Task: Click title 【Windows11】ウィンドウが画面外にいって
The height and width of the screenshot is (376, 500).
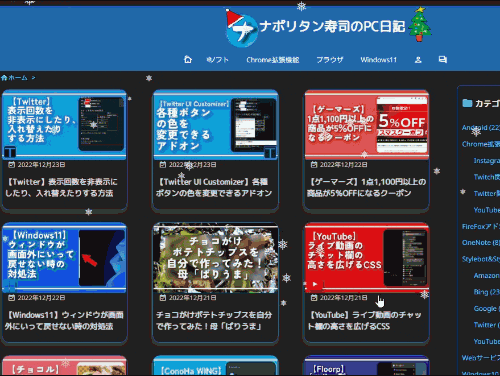Action: tap(64, 320)
